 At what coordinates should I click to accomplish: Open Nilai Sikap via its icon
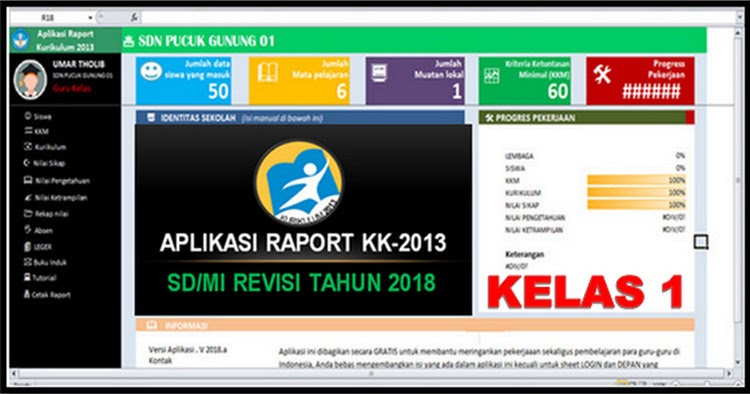pos(27,163)
